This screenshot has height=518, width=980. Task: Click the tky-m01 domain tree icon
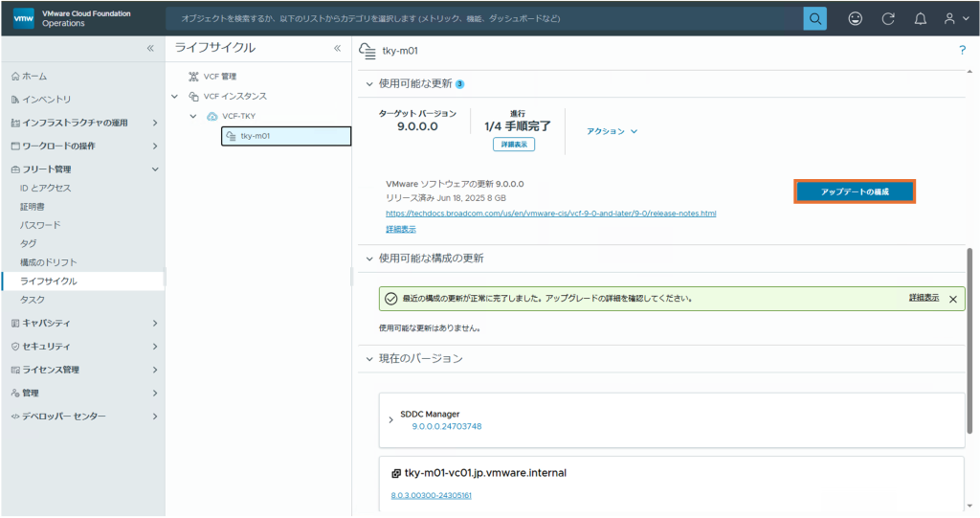[232, 136]
